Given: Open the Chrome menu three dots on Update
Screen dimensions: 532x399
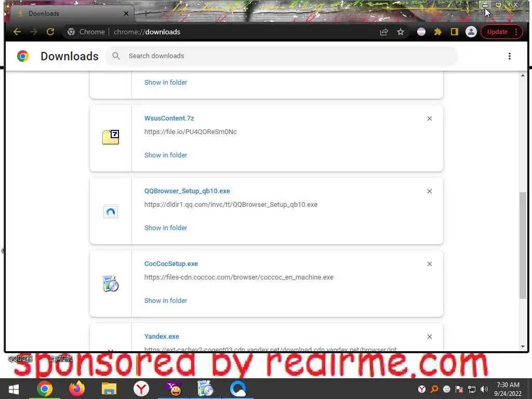Looking at the screenshot, I should click(x=516, y=32).
